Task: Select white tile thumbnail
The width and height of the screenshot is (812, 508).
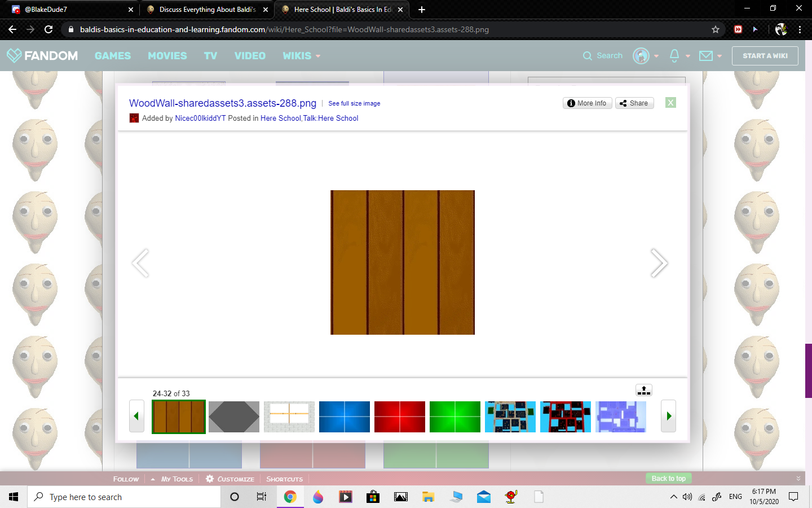Action: click(x=289, y=417)
